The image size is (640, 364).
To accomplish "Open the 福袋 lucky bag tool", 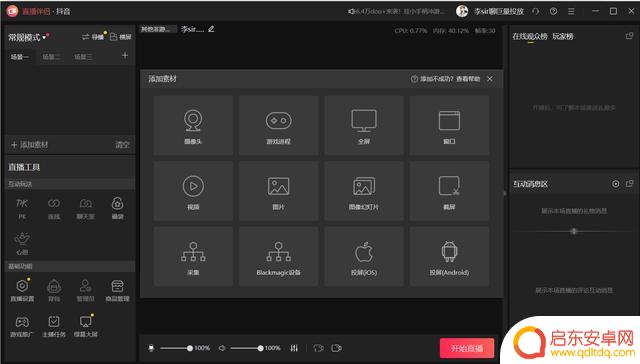I will pyautogui.click(x=118, y=209).
